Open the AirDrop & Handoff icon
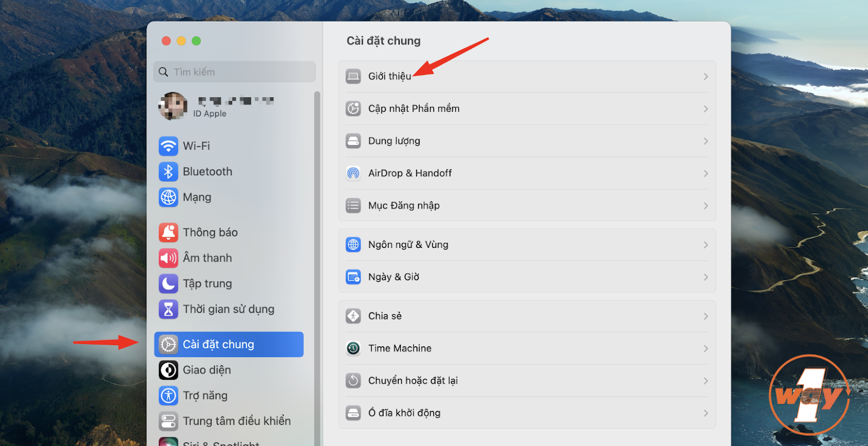Screen dimensions: 868x446 353,174
